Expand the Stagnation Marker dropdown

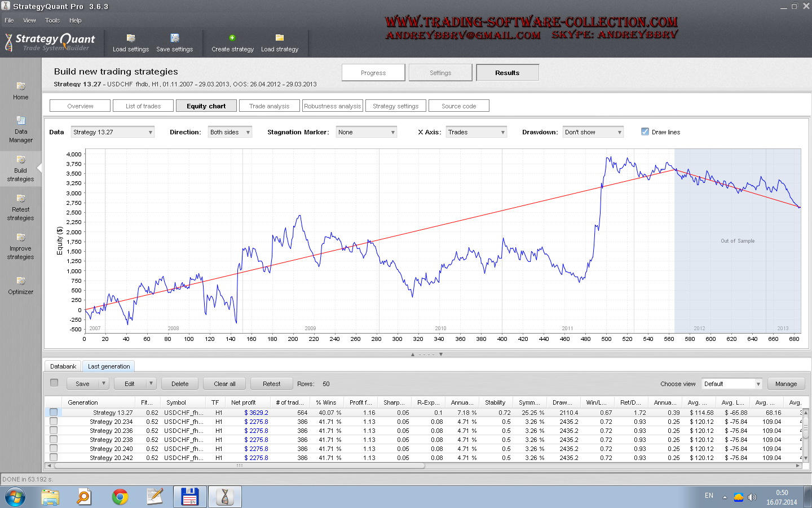367,132
